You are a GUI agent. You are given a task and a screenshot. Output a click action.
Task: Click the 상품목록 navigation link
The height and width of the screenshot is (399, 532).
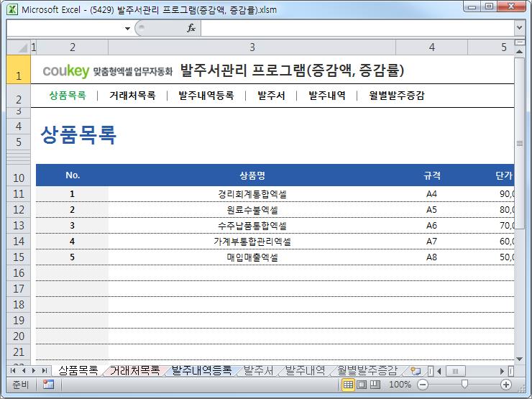point(68,96)
